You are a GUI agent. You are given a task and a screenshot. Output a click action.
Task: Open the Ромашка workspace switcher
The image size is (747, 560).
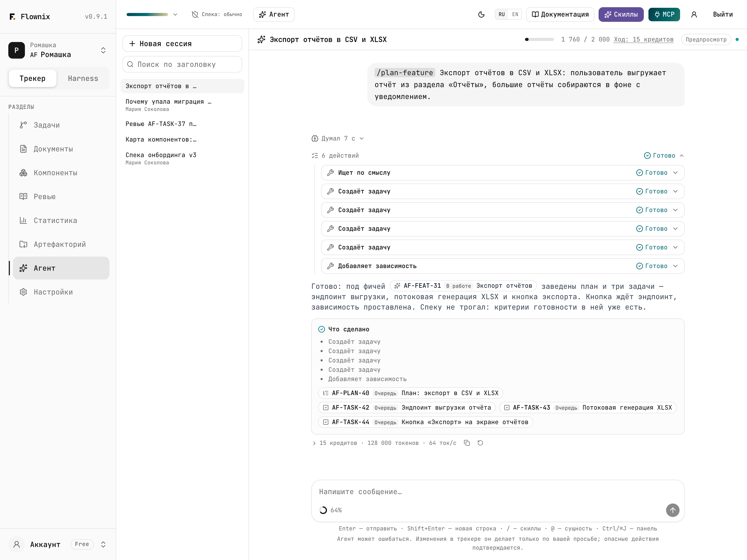pos(58,50)
